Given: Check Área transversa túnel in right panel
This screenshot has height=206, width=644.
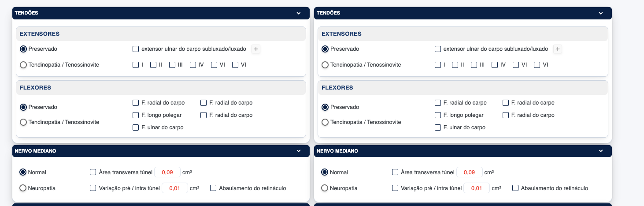Looking at the screenshot, I should coord(395,172).
